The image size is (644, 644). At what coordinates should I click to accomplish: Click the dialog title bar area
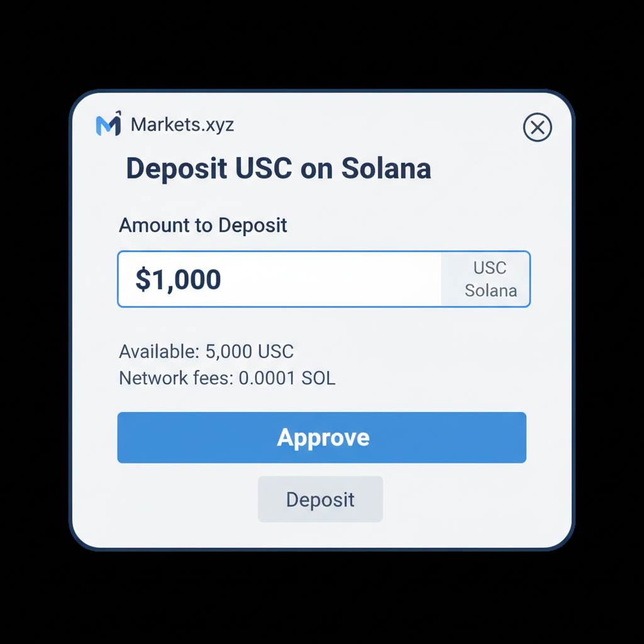pos(322,125)
